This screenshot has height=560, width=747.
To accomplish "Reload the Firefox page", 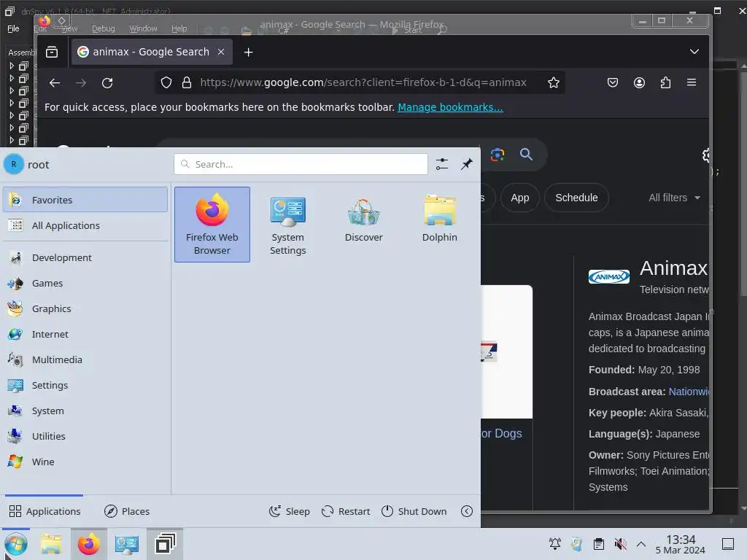I will pos(107,83).
